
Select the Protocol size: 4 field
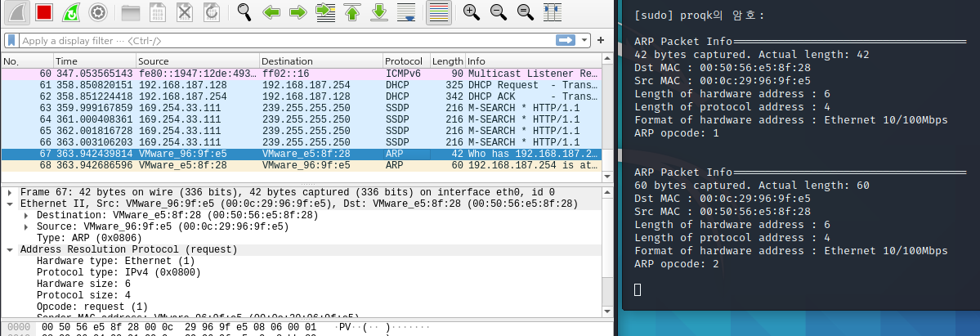(x=83, y=295)
